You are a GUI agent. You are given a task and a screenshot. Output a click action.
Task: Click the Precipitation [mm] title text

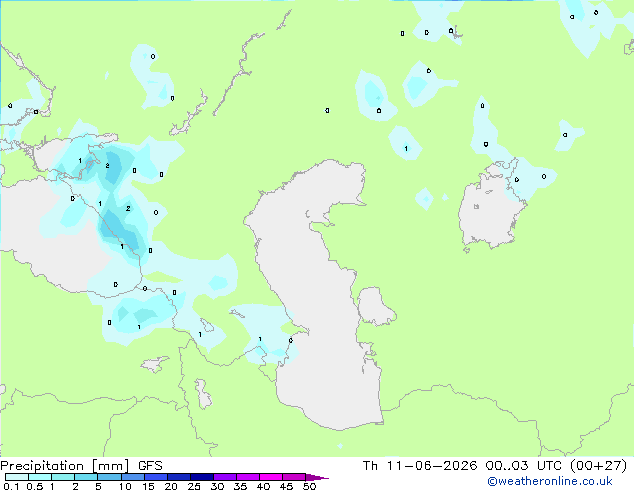coord(65,466)
